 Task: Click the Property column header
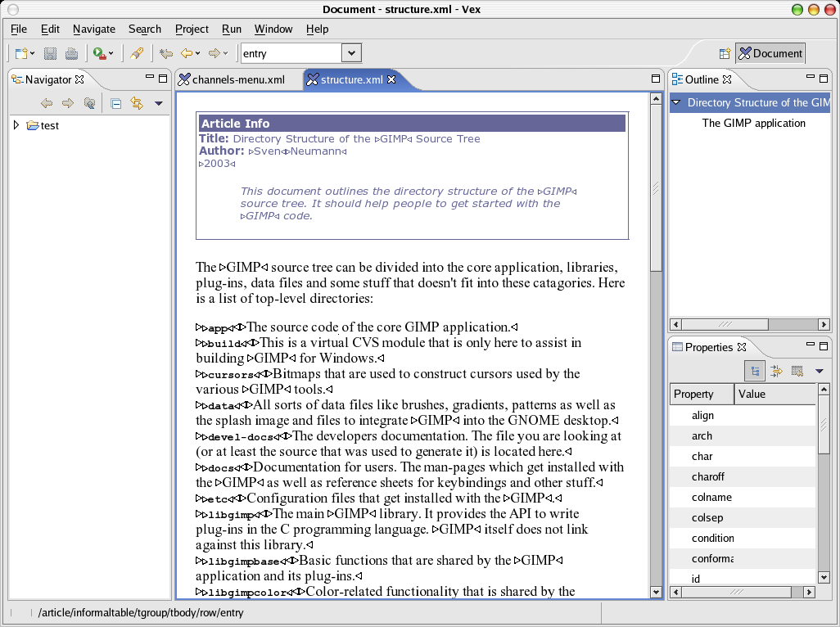[x=702, y=394]
